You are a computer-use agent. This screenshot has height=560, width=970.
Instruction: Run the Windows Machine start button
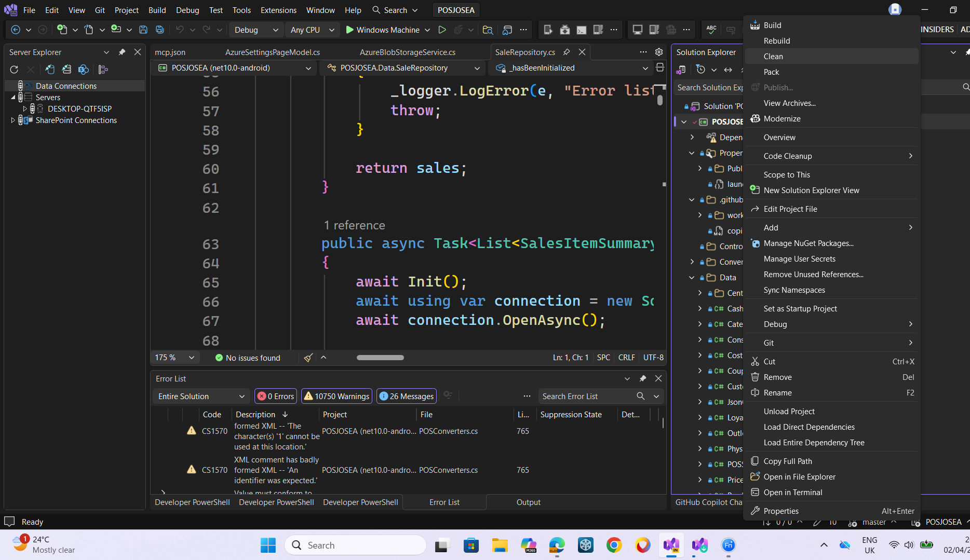point(382,30)
